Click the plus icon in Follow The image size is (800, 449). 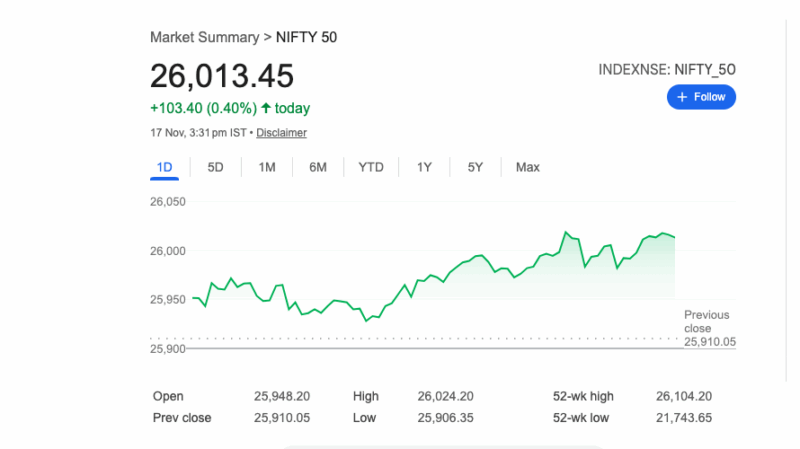(x=682, y=97)
